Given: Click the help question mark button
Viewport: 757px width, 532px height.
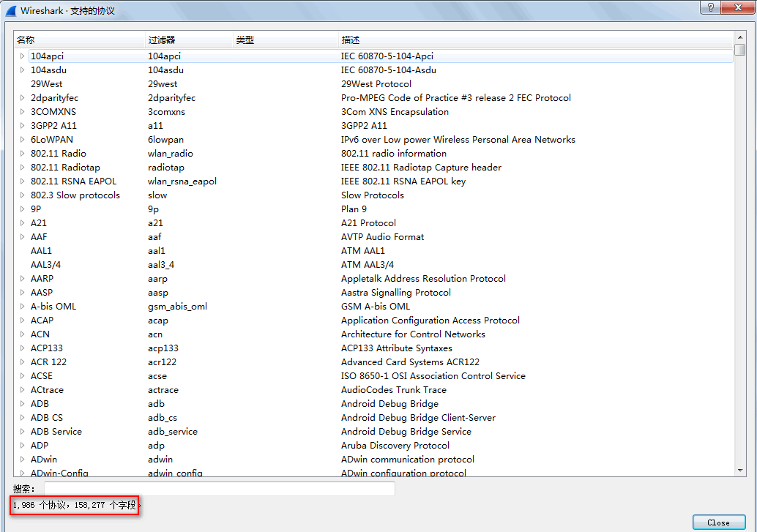Looking at the screenshot, I should coord(710,7).
